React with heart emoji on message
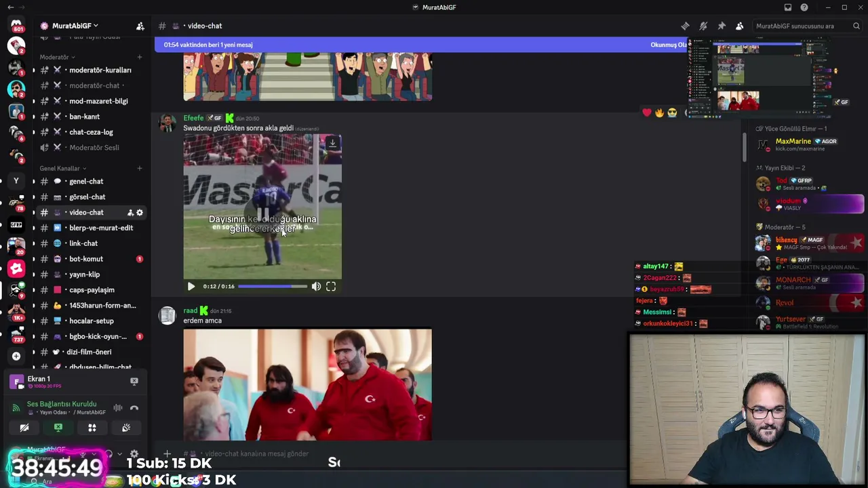The width and height of the screenshot is (868, 488). pyautogui.click(x=647, y=113)
